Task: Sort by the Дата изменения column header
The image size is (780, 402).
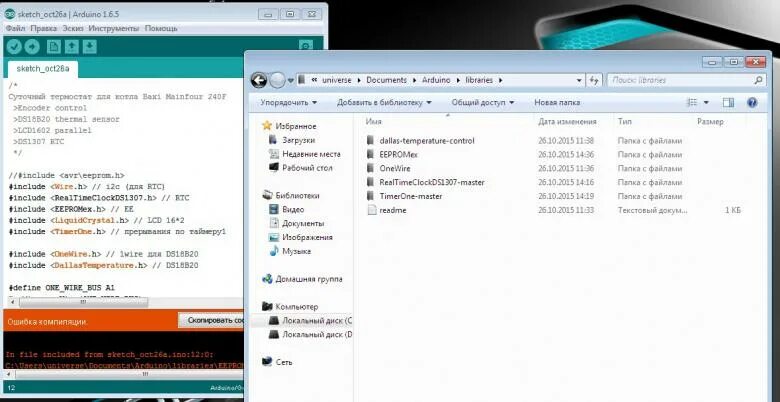Action: (x=567, y=122)
